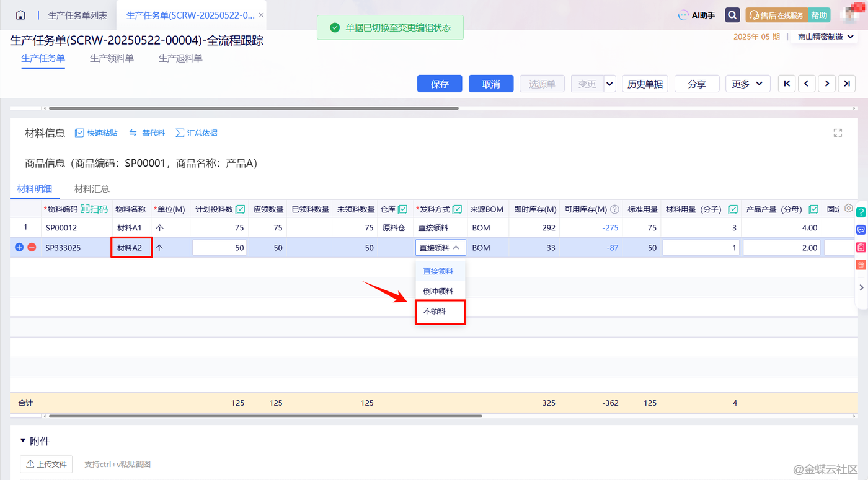This screenshot has height=480, width=868.
Task: Click the 取消 button
Action: 491,84
